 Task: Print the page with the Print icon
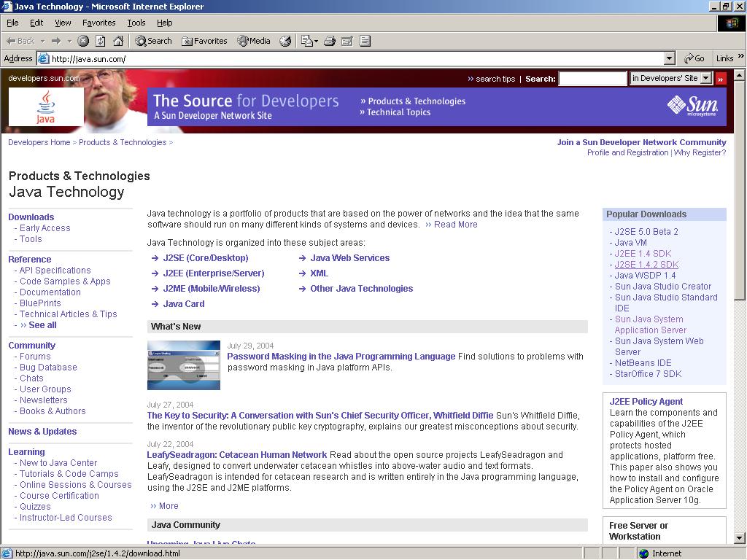point(330,41)
